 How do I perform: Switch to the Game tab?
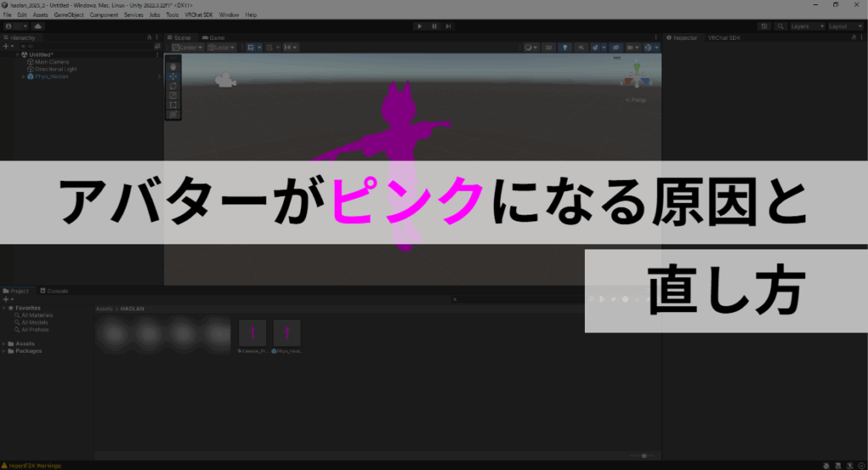[x=214, y=37]
